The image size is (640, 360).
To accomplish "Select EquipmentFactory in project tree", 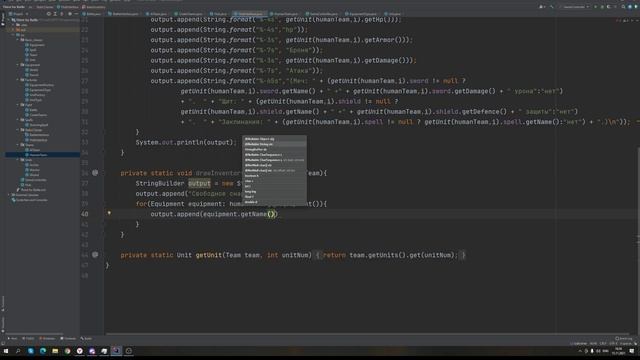I will coord(39,85).
